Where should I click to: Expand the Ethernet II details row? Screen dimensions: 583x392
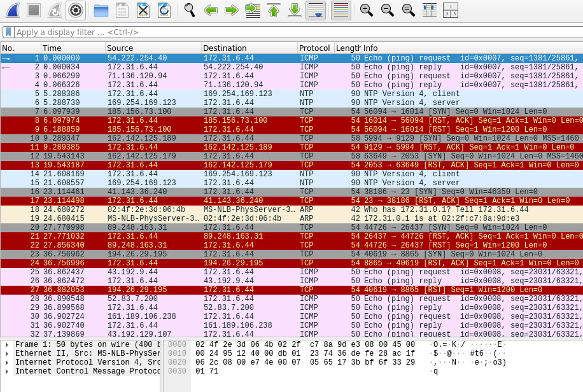tap(7, 353)
